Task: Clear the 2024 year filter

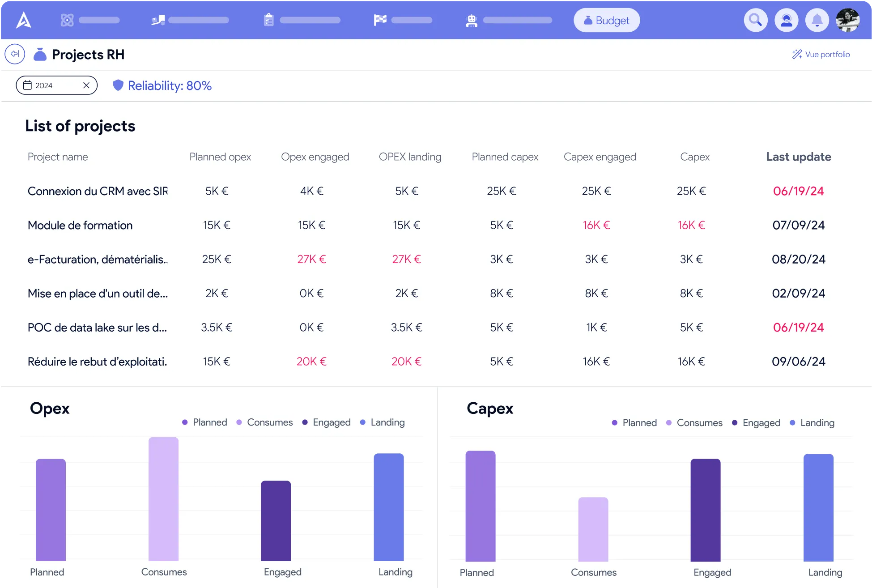Action: [86, 85]
